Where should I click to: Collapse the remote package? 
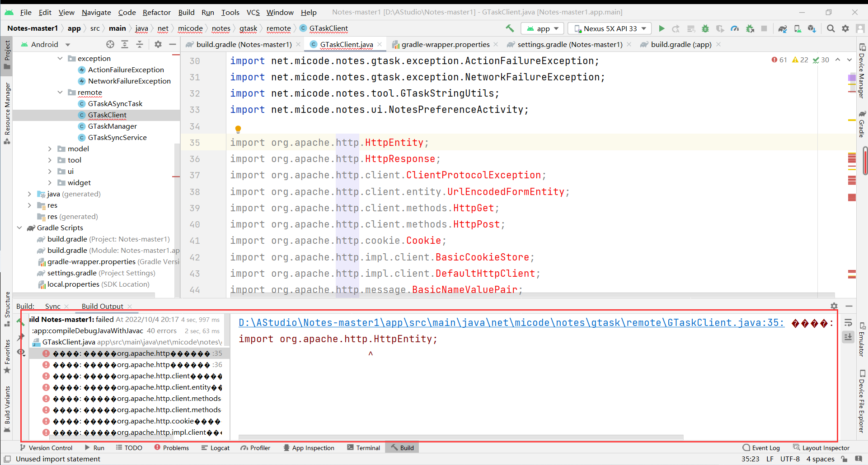click(60, 92)
